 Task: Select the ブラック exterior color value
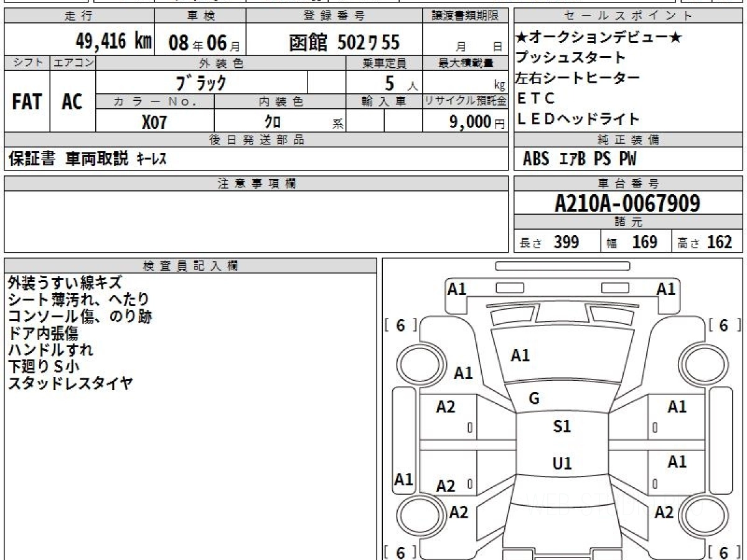tap(201, 83)
